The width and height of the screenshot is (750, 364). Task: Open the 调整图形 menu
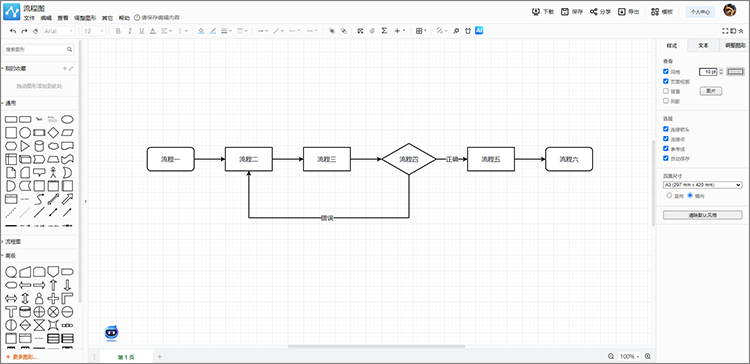click(x=85, y=18)
